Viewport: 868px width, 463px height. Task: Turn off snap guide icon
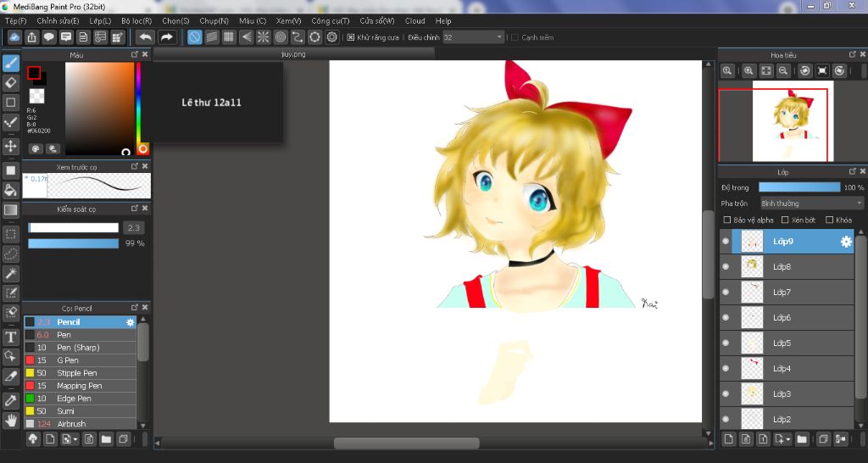[x=194, y=37]
